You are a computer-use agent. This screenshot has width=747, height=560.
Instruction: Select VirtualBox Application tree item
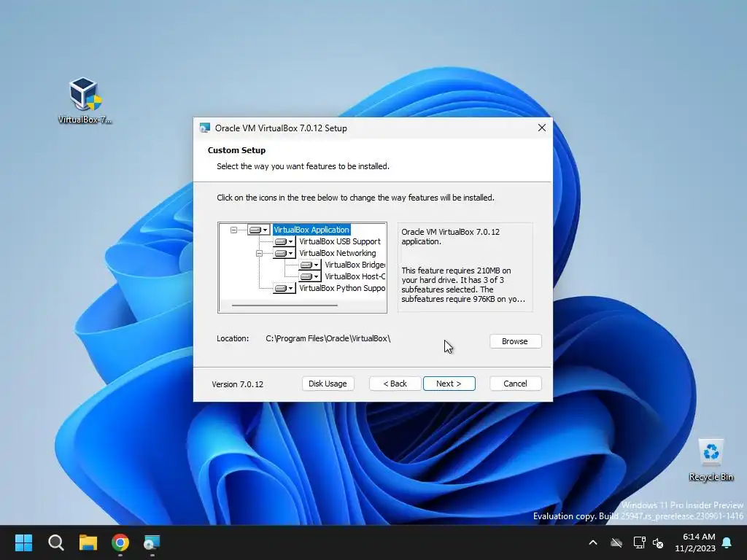click(311, 230)
